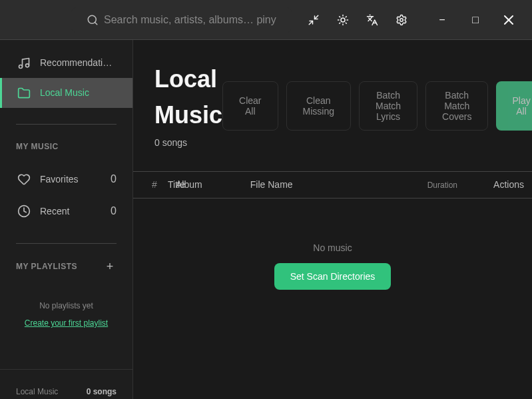Screen dimensions: 532x399
Task: Open Recent songs list
Action: (66, 211)
